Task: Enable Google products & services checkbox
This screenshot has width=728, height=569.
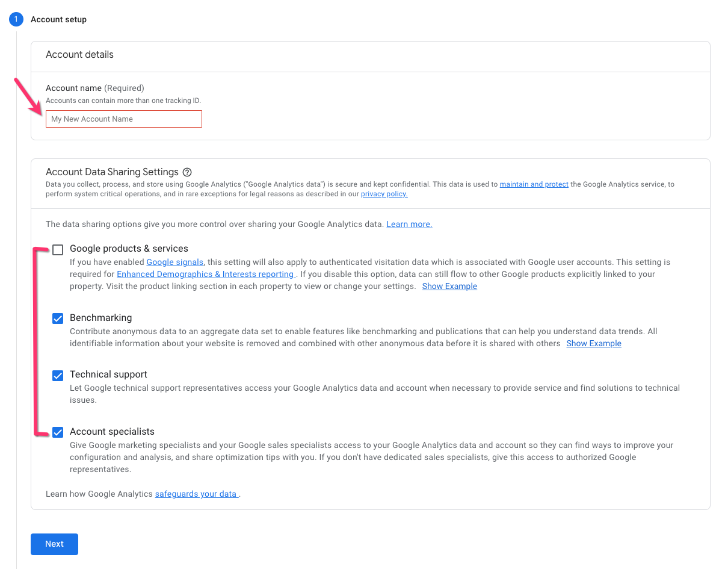Action: (x=58, y=250)
